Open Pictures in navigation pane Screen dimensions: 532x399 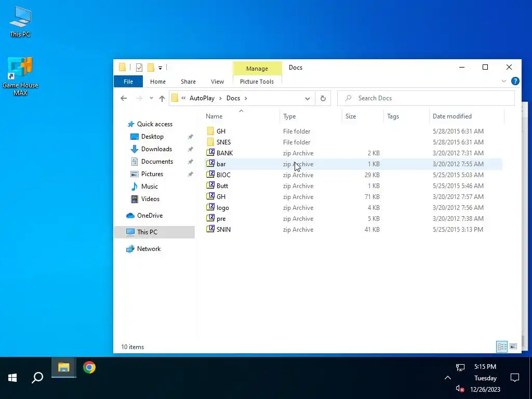tap(152, 174)
